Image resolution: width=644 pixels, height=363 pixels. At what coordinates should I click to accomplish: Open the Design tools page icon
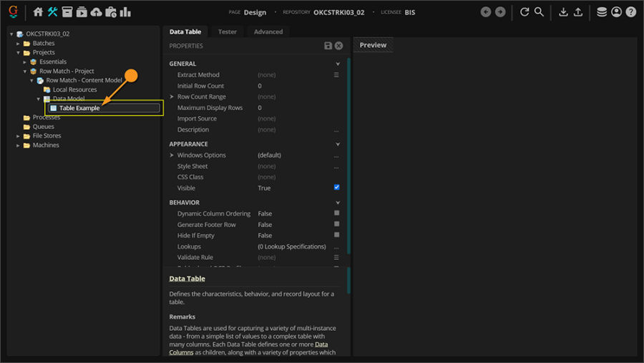(53, 12)
